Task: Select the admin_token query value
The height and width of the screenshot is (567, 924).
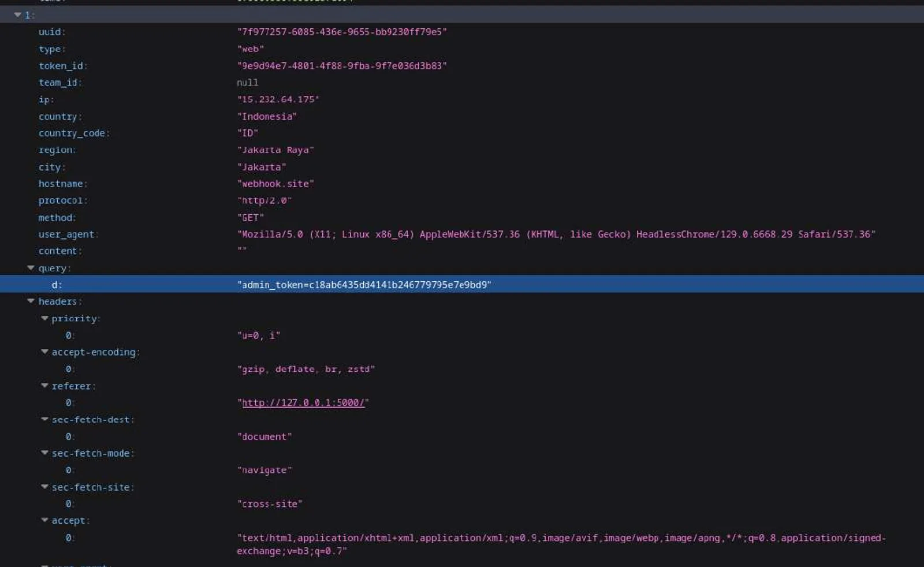Action: [364, 285]
